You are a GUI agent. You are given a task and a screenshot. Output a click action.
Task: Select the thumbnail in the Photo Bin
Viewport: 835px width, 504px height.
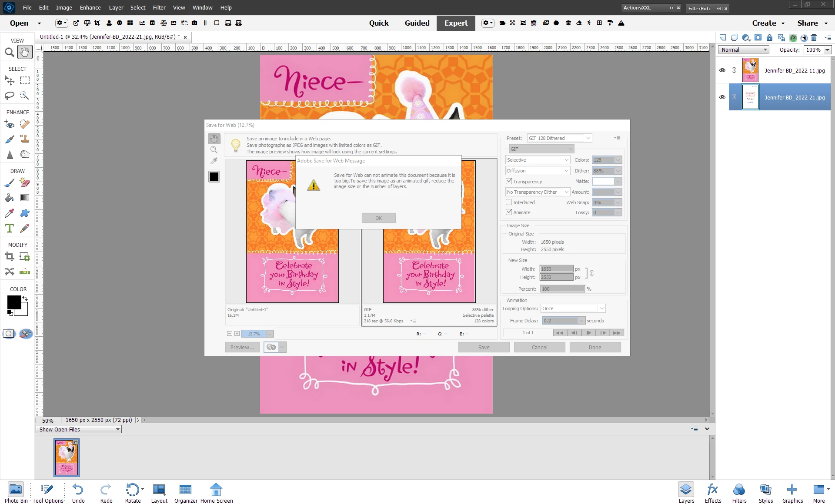(67, 458)
